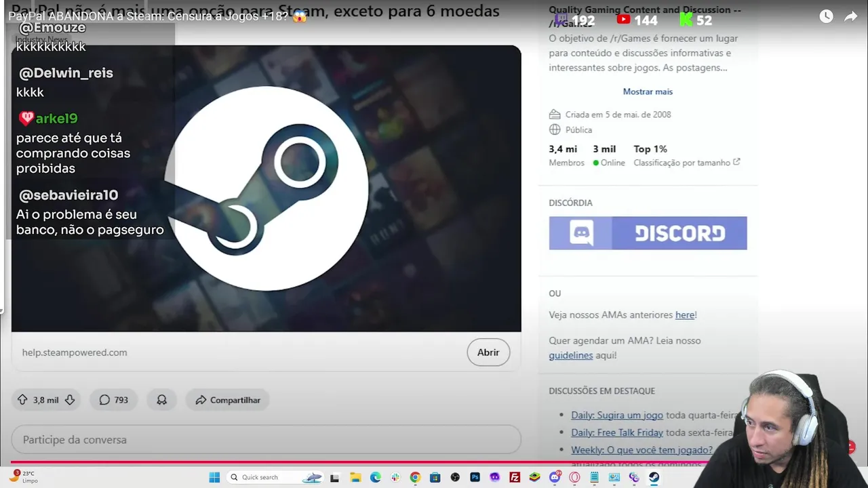Viewport: 868px width, 488px height.
Task: Open Daily: Sugira um jogo link
Action: [x=617, y=415]
